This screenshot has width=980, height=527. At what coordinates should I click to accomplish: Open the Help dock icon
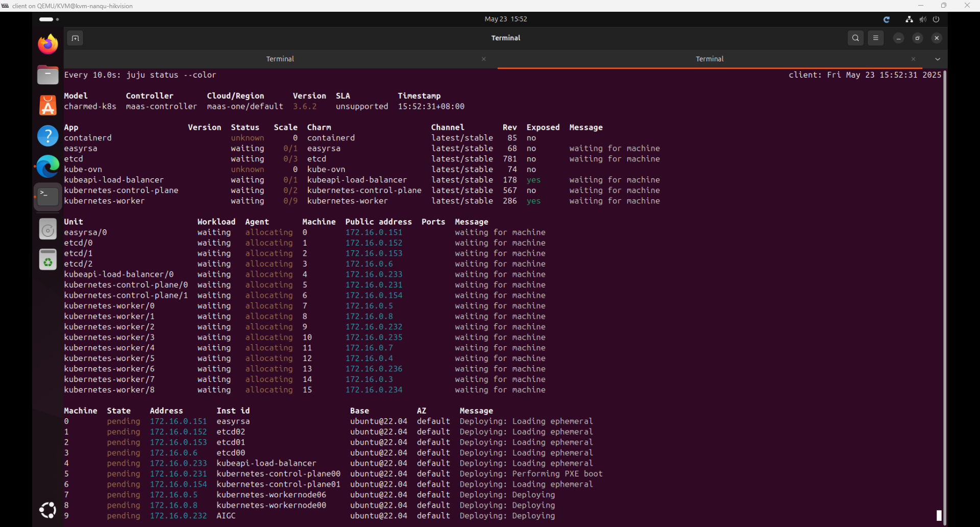pyautogui.click(x=48, y=136)
